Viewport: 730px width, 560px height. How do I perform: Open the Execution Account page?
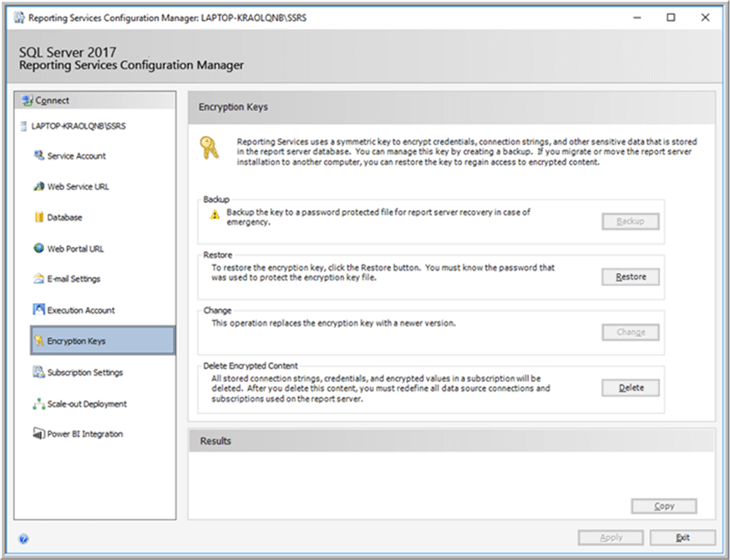point(81,310)
